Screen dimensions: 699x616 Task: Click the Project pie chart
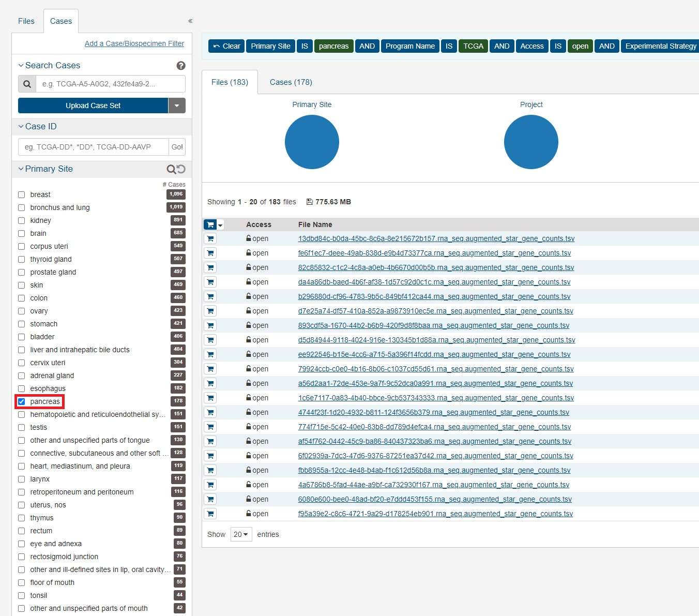coord(531,142)
